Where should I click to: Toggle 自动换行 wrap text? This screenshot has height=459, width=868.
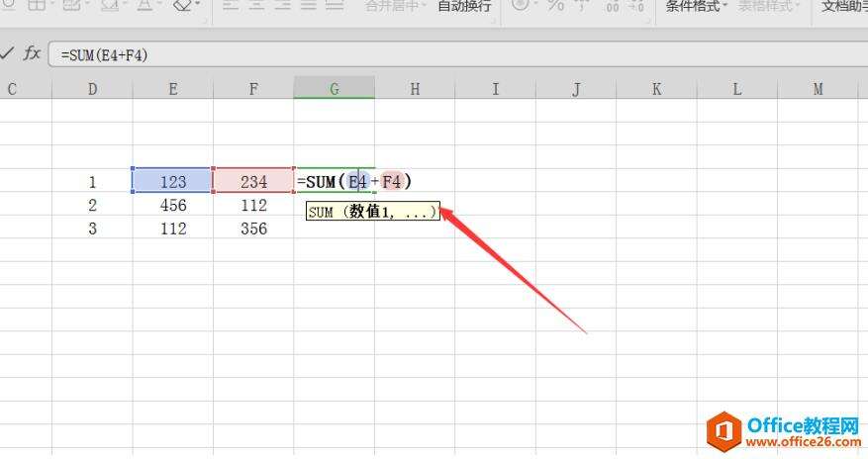coord(464,6)
